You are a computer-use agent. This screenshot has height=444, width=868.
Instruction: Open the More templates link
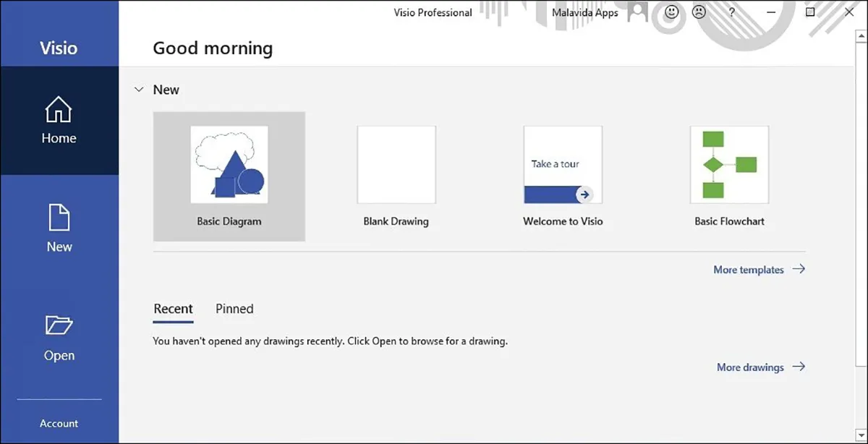point(748,270)
